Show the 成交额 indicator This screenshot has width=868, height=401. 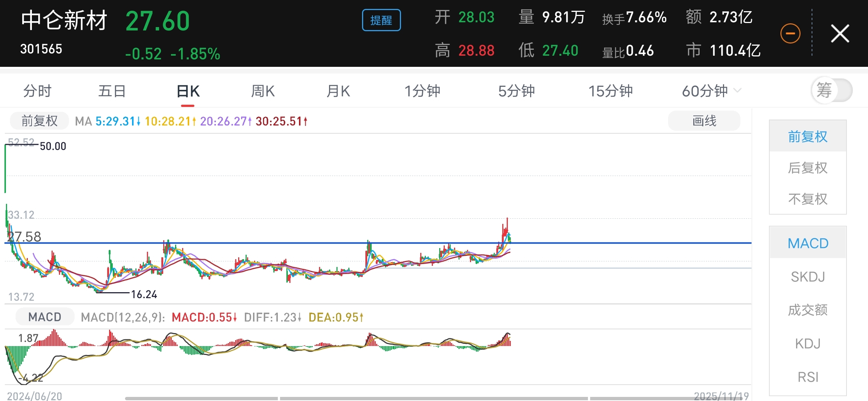click(808, 310)
